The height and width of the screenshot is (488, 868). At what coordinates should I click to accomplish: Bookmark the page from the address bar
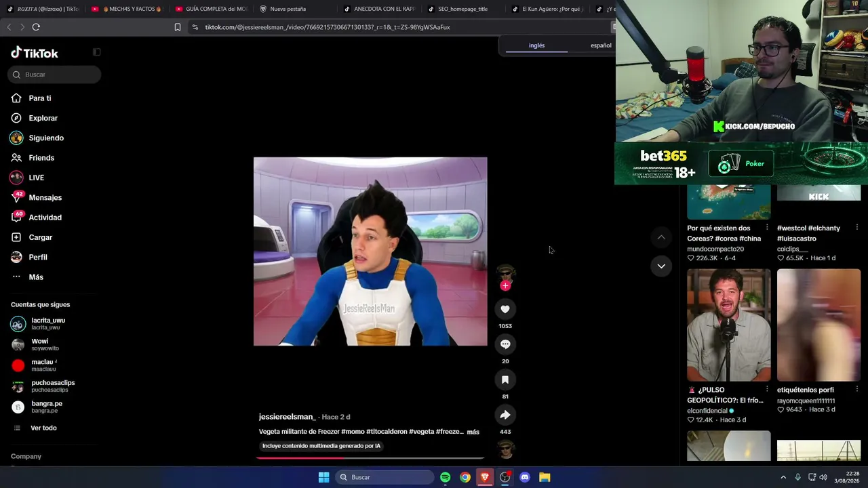click(178, 27)
